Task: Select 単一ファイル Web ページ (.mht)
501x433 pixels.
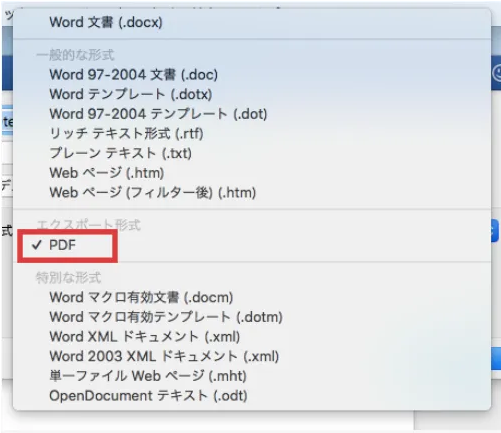Action: pos(148,376)
